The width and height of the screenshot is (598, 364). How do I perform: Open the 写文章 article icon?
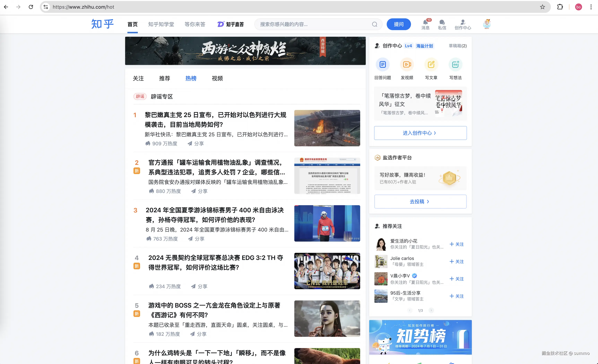point(431,65)
